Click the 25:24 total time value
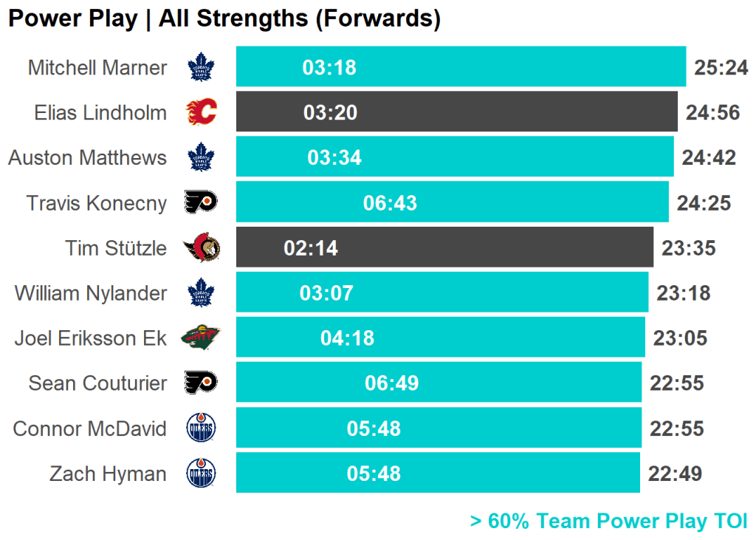Viewport: 756px width, 540px height. coord(721,68)
